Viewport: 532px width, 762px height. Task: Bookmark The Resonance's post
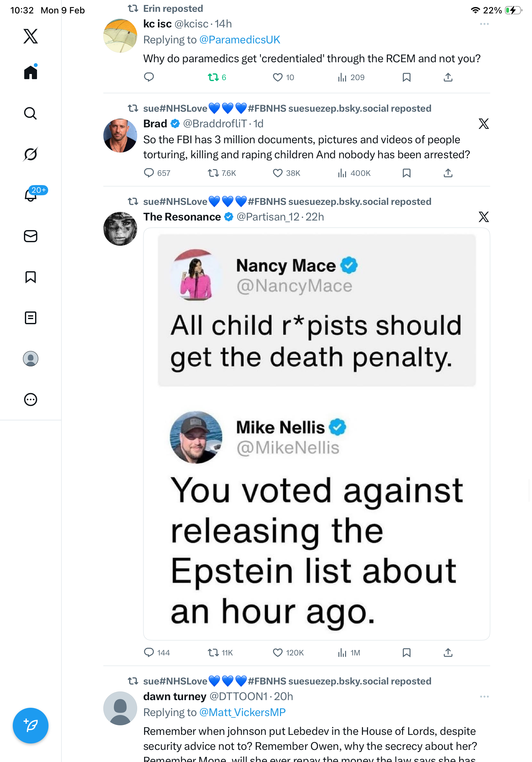click(x=406, y=653)
